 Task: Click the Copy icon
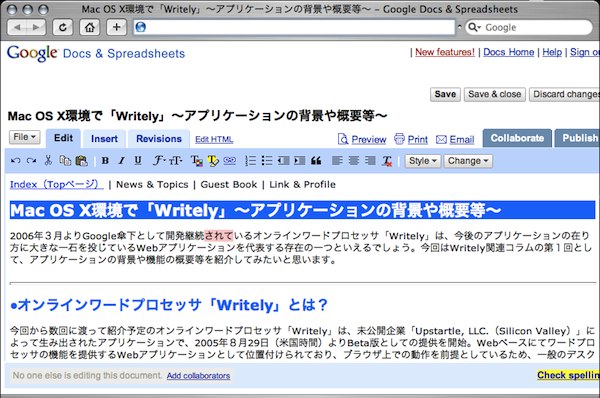(x=65, y=160)
